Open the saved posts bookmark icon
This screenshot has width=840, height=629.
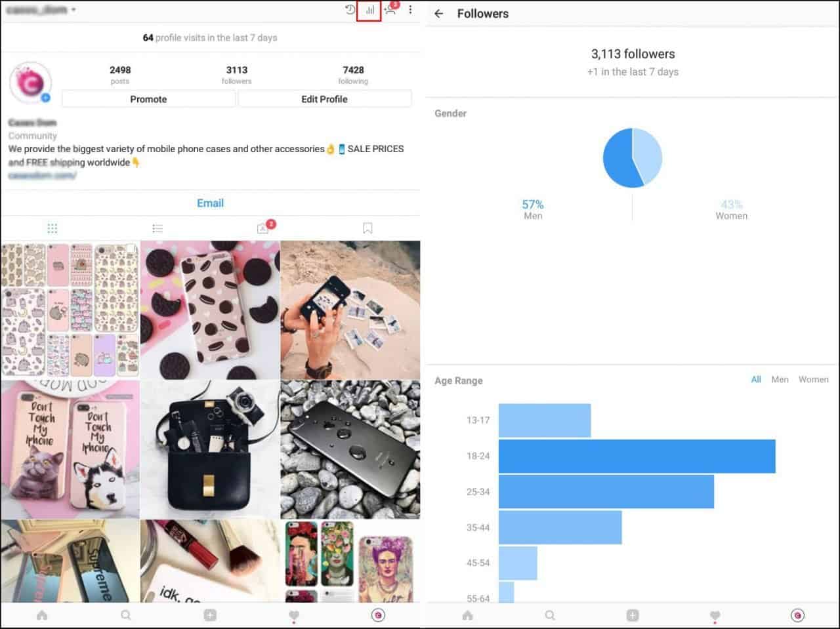(367, 228)
